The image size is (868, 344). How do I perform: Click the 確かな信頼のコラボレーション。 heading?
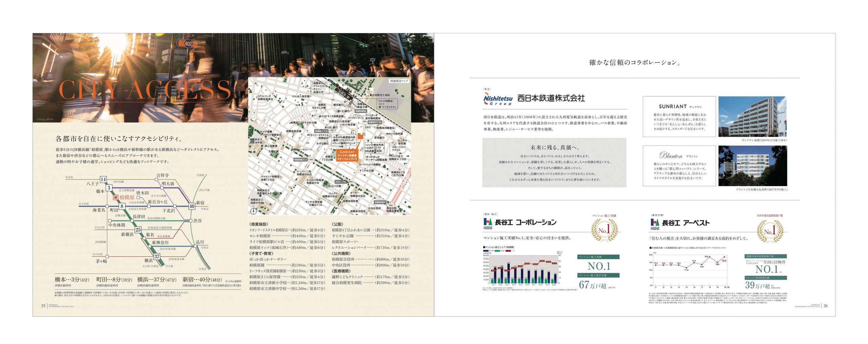pyautogui.click(x=635, y=62)
